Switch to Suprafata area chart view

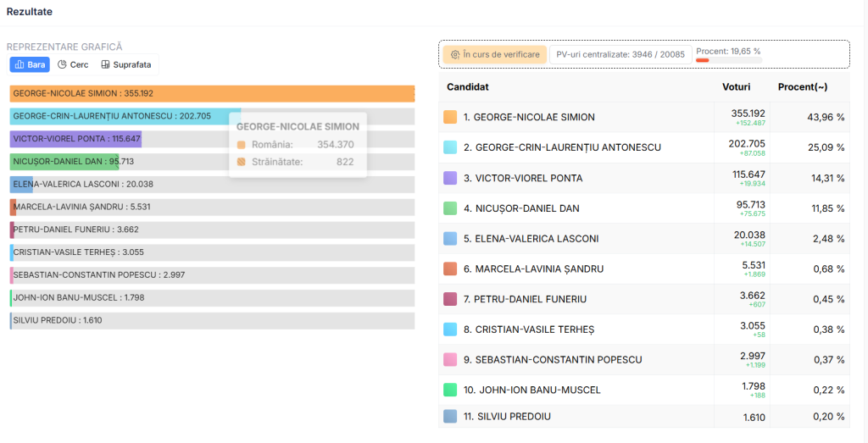(125, 64)
